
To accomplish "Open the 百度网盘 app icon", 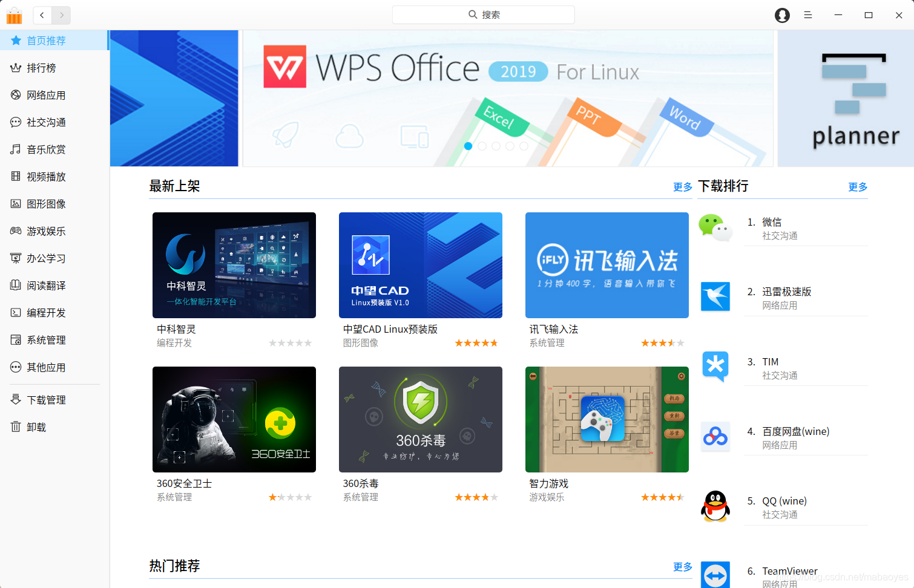I will pyautogui.click(x=715, y=437).
